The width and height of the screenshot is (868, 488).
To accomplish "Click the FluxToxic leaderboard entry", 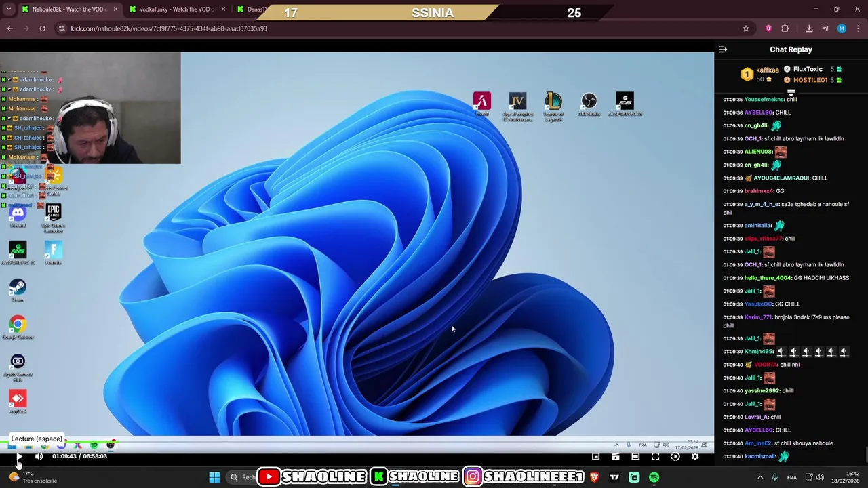I will (x=812, y=69).
